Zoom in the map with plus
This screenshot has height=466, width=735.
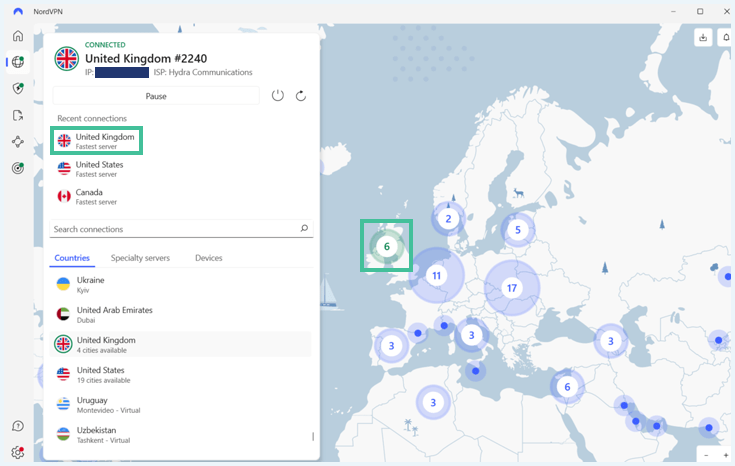pyautogui.click(x=726, y=455)
